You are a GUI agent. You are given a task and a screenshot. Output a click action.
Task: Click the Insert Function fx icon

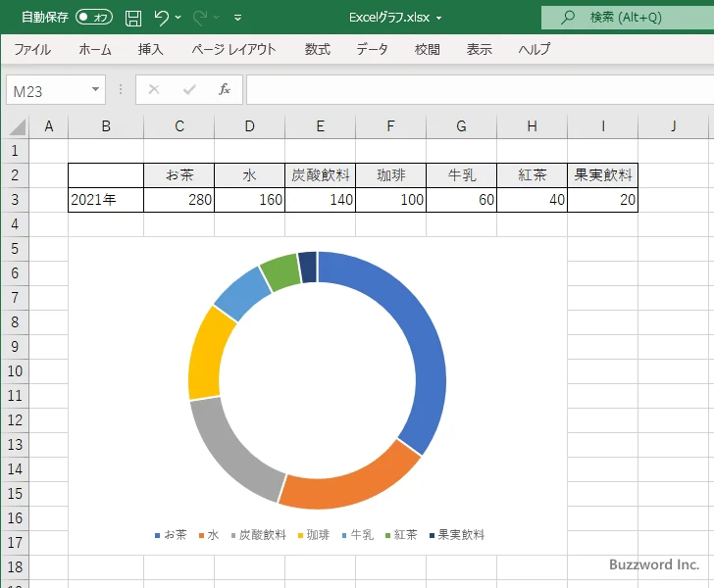[x=225, y=89]
